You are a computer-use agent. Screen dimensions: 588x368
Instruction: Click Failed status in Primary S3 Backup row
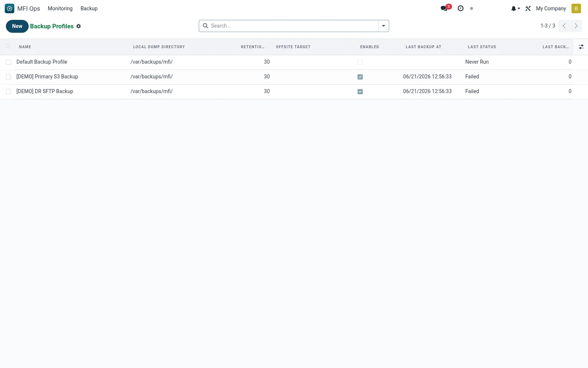click(472, 77)
